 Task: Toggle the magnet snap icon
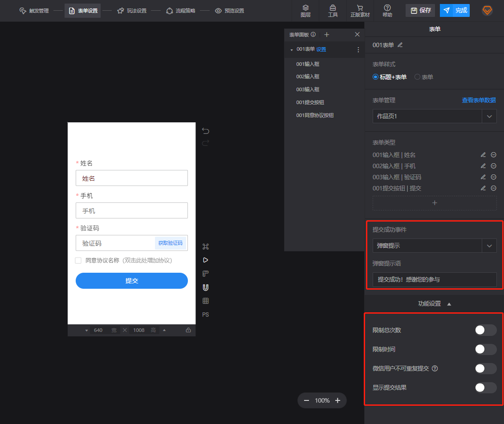click(206, 287)
